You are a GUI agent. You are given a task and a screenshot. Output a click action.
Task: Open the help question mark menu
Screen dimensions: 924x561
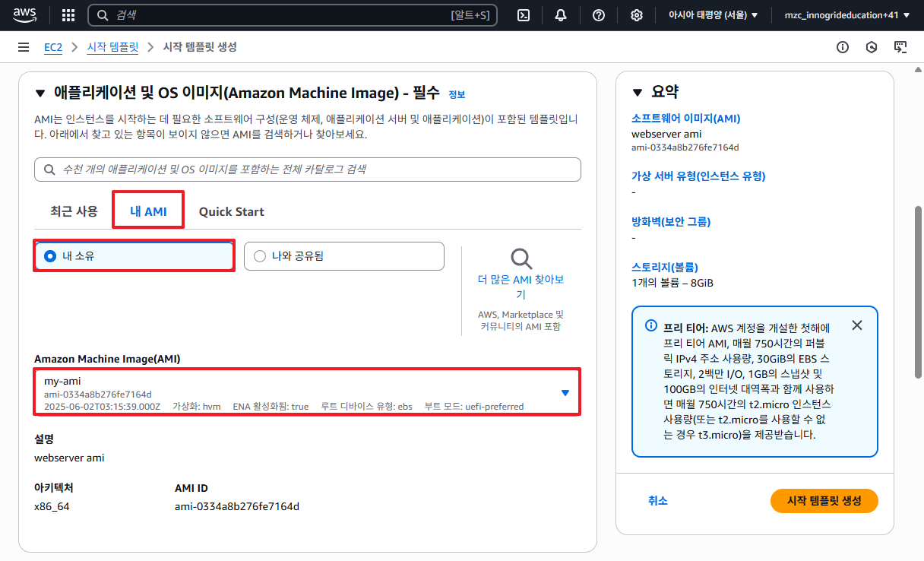(x=599, y=15)
